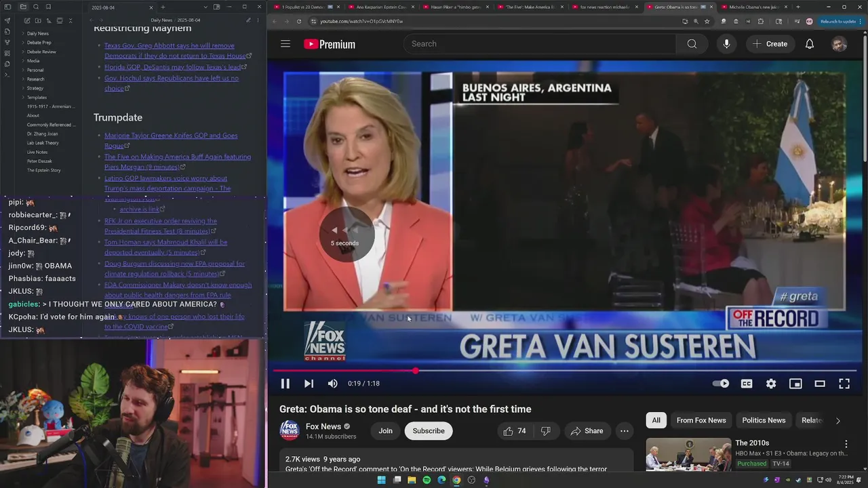The width and height of the screenshot is (868, 488).
Task: Collapse all folders in Obsidian explorer
Action: click(71, 21)
